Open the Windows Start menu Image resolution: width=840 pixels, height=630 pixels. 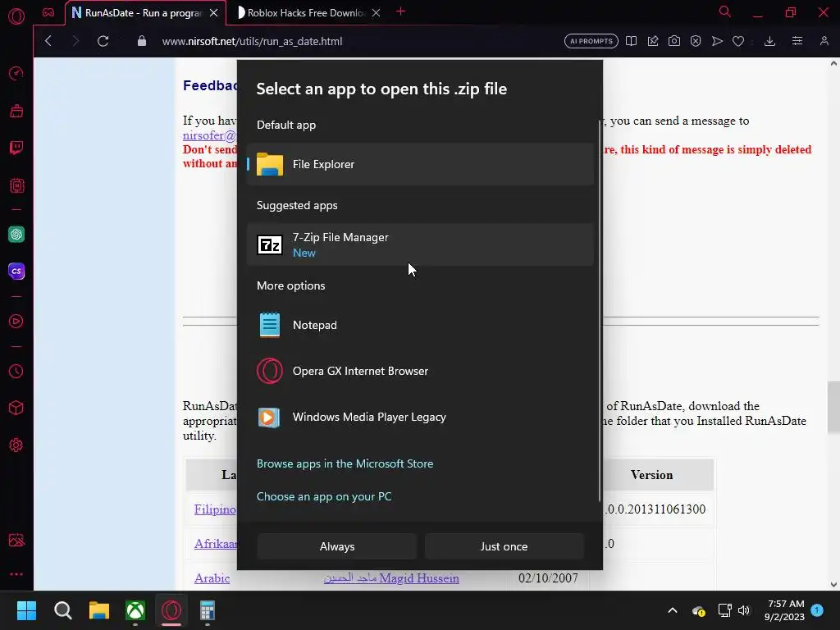tap(26, 610)
